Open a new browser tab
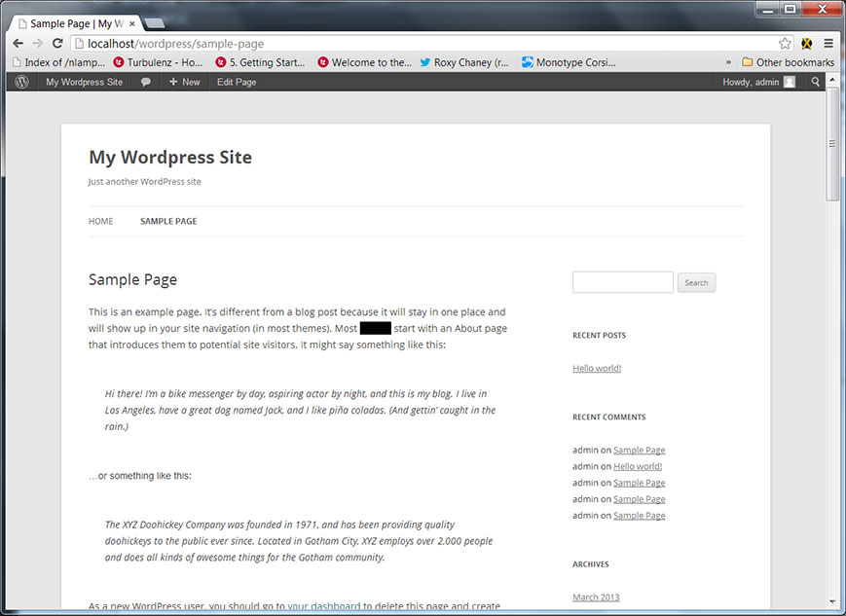 coord(155,23)
